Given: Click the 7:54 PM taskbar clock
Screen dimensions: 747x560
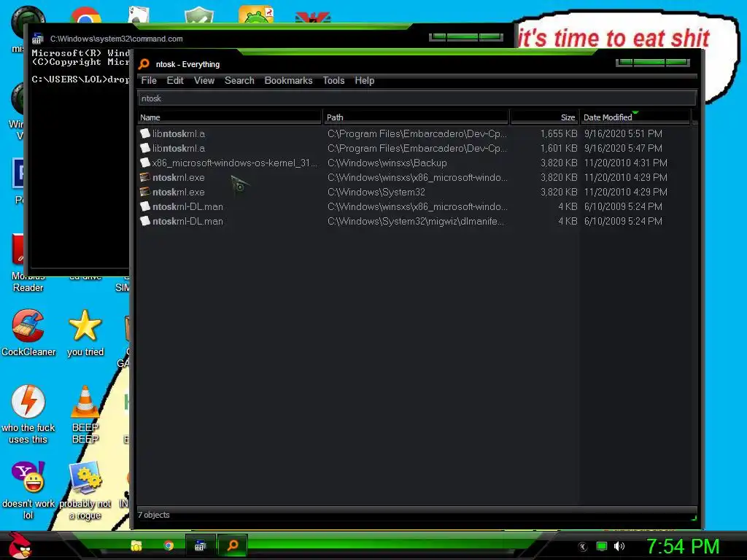Looking at the screenshot, I should click(x=683, y=546).
